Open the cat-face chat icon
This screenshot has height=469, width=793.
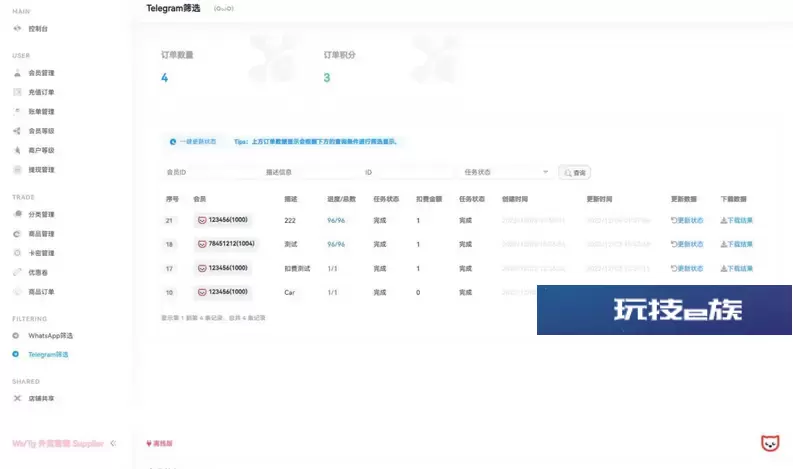point(770,443)
